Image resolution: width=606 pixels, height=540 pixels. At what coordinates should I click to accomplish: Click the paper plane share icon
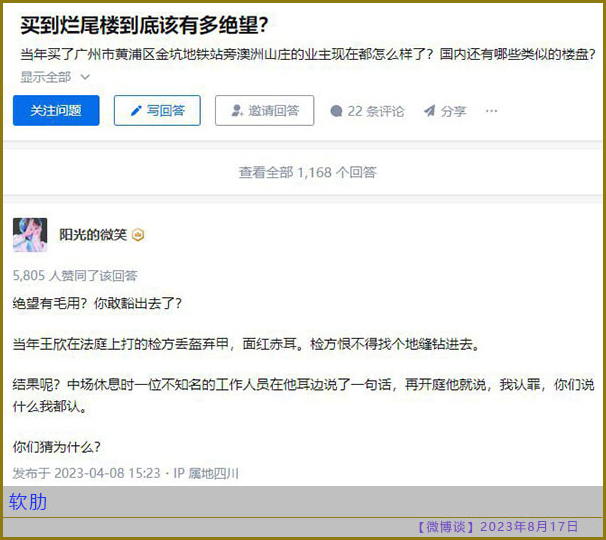[429, 111]
